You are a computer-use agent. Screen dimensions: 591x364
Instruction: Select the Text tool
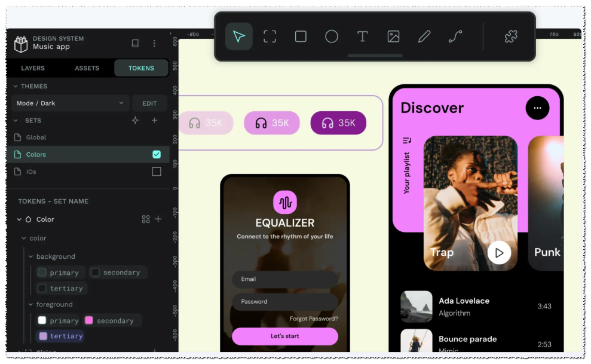click(362, 36)
